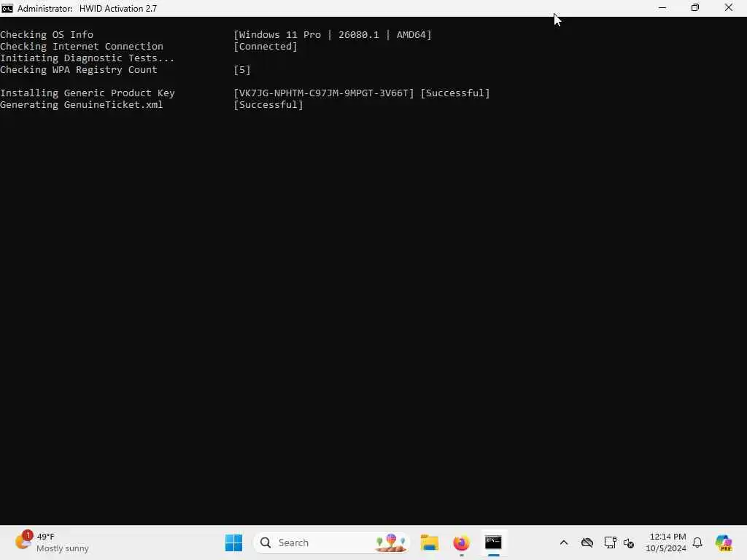Open the weather widget showing 49°F

[x=52, y=542]
